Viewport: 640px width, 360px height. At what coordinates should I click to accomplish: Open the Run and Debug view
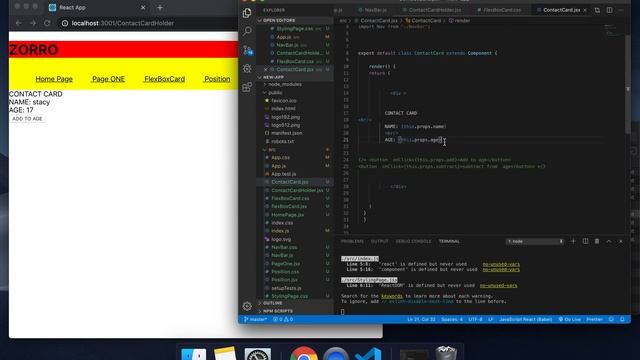[x=247, y=68]
